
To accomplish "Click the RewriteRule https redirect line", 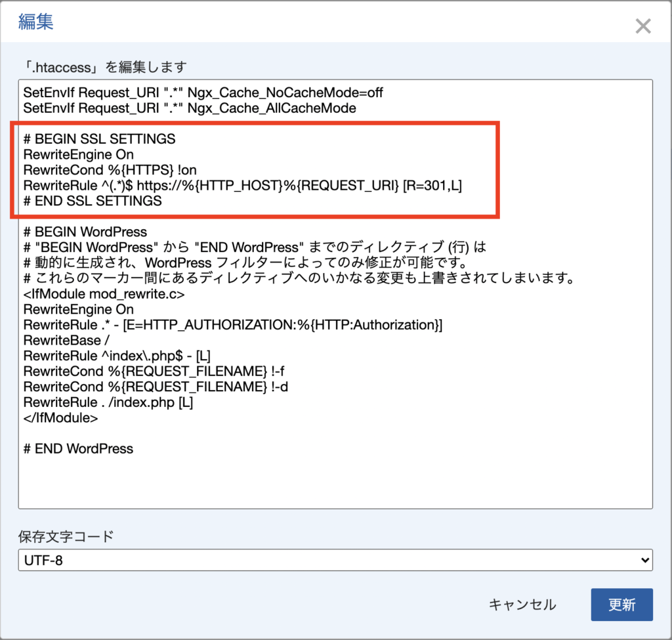I will [x=243, y=185].
